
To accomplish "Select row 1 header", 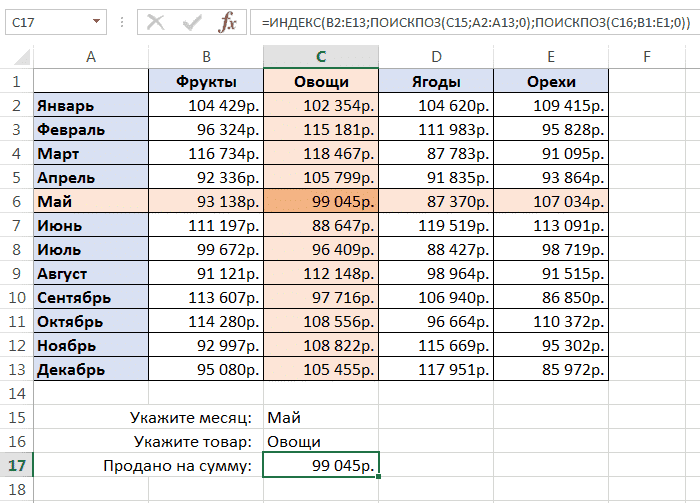I will [17, 81].
